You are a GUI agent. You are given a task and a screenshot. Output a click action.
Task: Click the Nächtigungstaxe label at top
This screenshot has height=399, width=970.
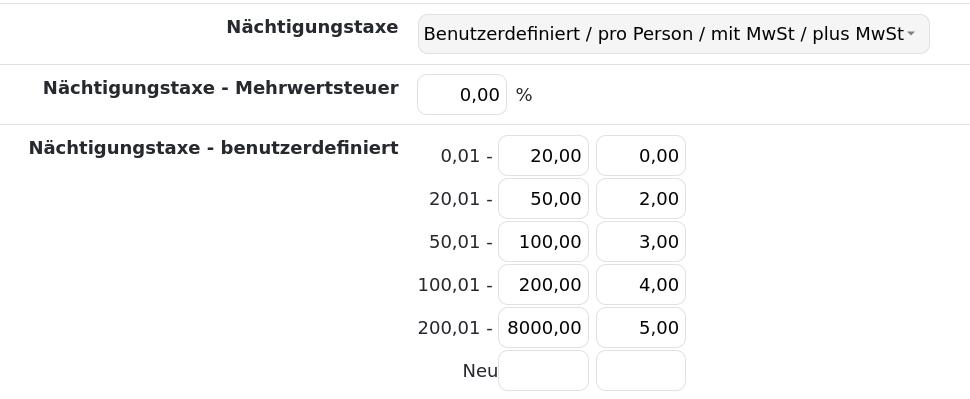(x=312, y=28)
